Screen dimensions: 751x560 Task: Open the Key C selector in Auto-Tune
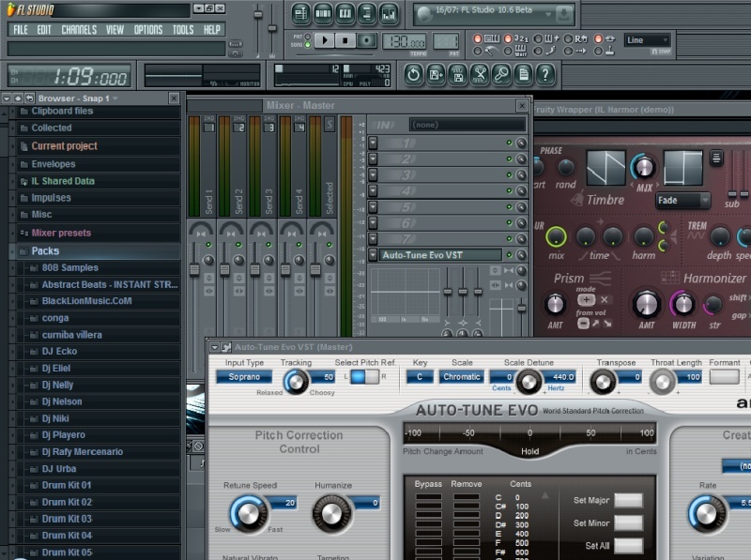420,377
